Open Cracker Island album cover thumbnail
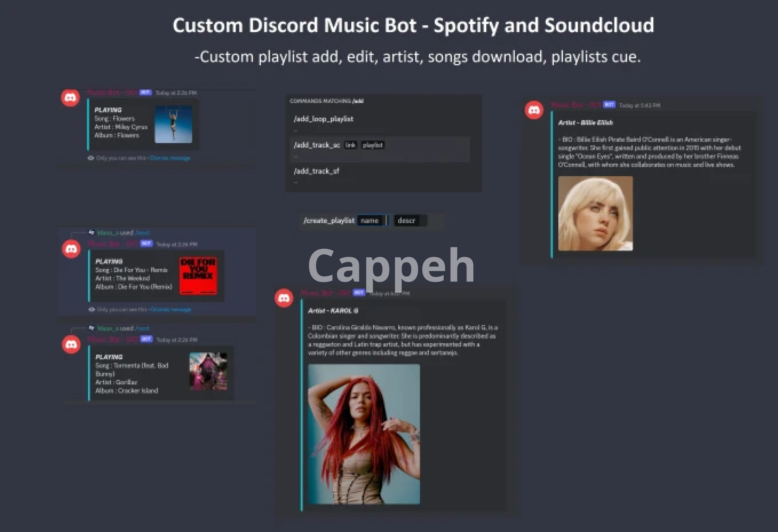Screen dimensions: 778x532 point(208,371)
